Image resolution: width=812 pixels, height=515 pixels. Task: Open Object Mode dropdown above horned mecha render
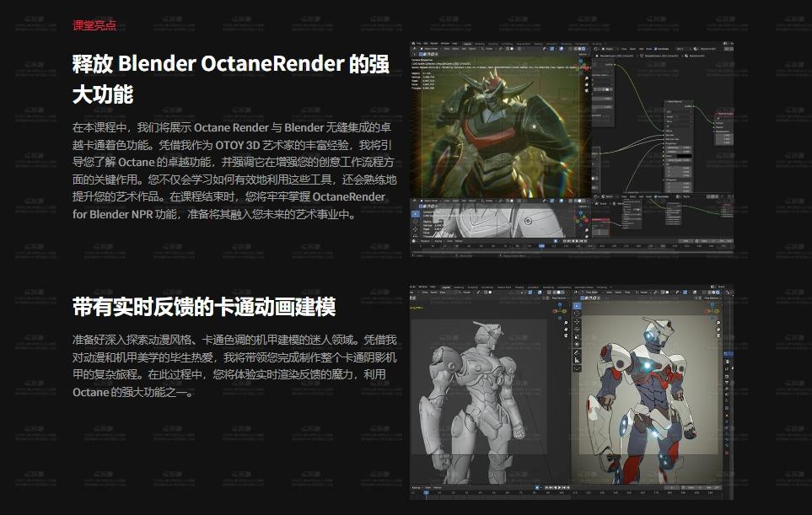(431, 49)
